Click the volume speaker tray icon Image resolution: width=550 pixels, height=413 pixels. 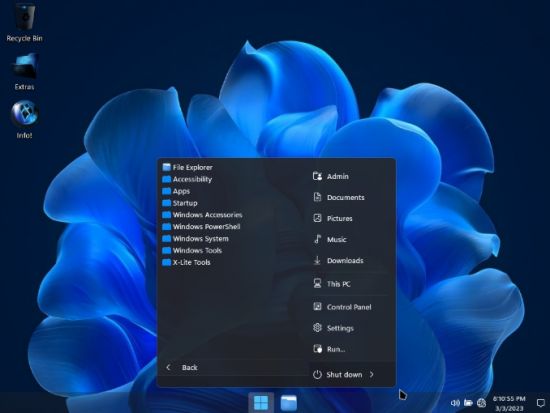(x=455, y=403)
